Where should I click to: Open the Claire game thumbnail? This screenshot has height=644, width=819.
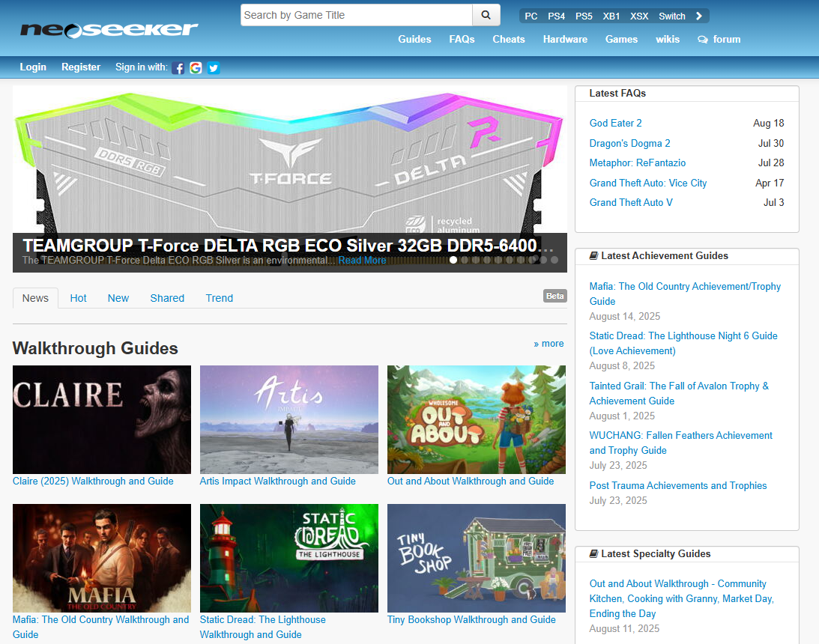102,419
